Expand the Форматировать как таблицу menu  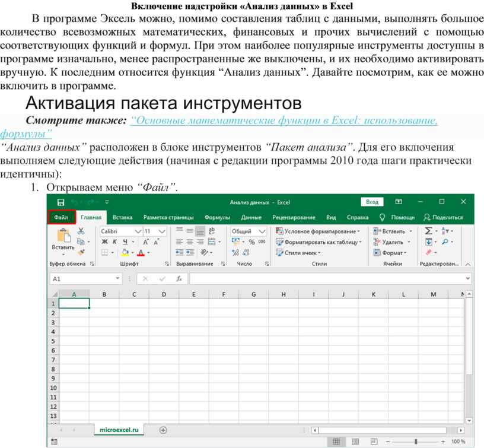[319, 242]
